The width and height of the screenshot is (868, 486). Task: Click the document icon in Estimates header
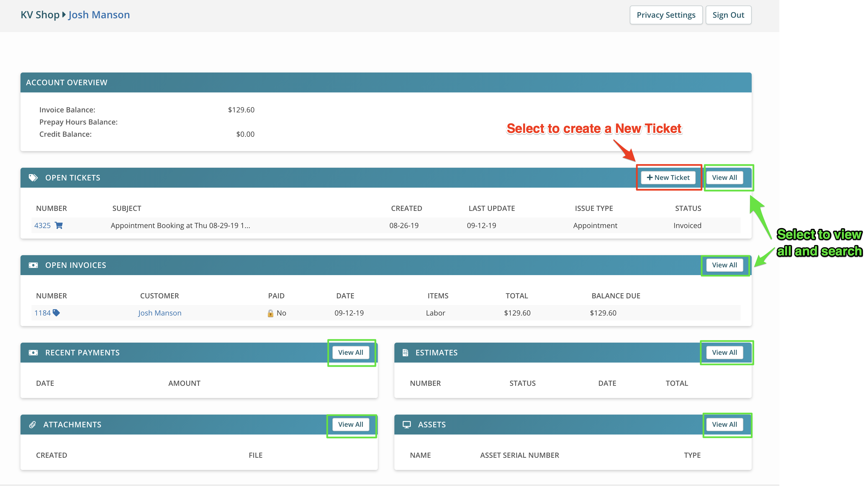(405, 353)
